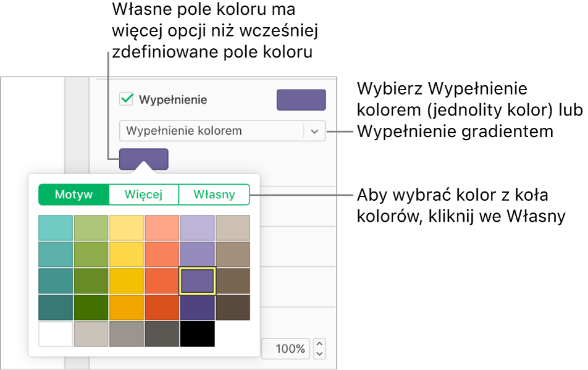The image size is (588, 370).
Task: Click the custom purple color well below dropdown
Action: click(x=144, y=159)
